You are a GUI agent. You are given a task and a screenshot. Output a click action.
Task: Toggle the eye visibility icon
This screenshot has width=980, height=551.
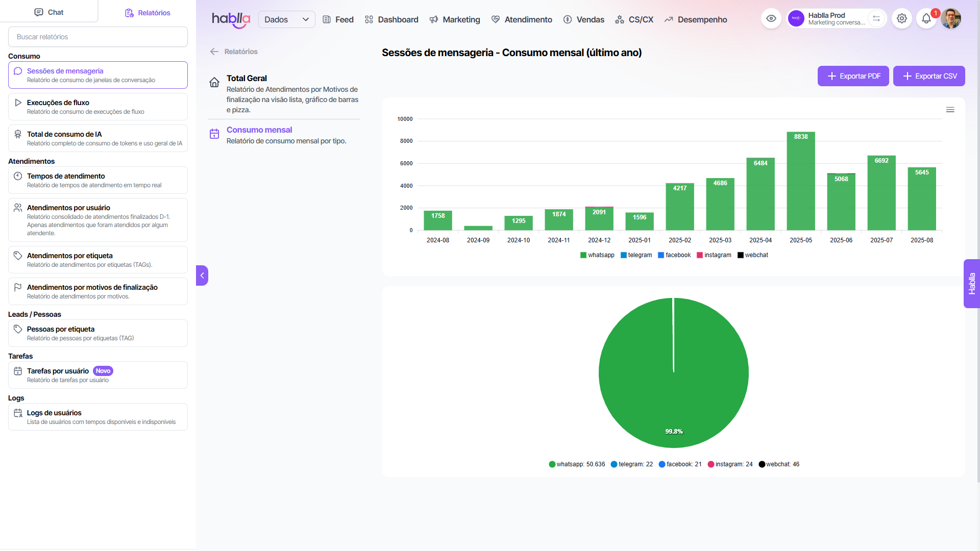tap(771, 19)
